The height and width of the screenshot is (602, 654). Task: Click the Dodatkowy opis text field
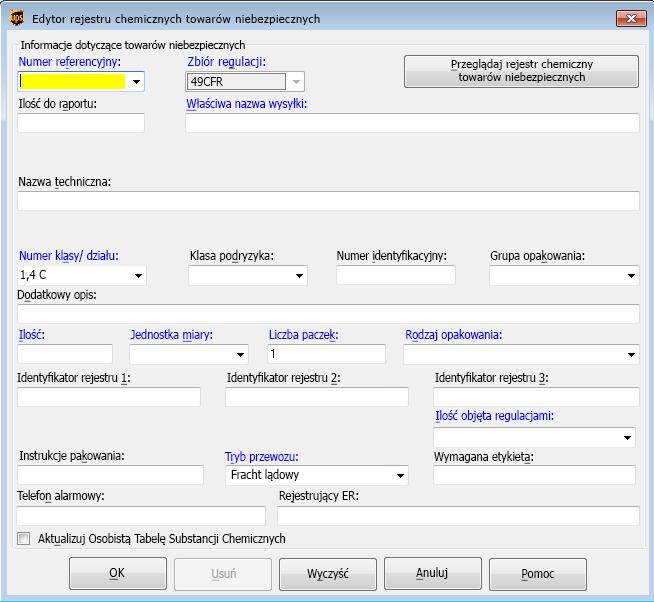tap(328, 314)
